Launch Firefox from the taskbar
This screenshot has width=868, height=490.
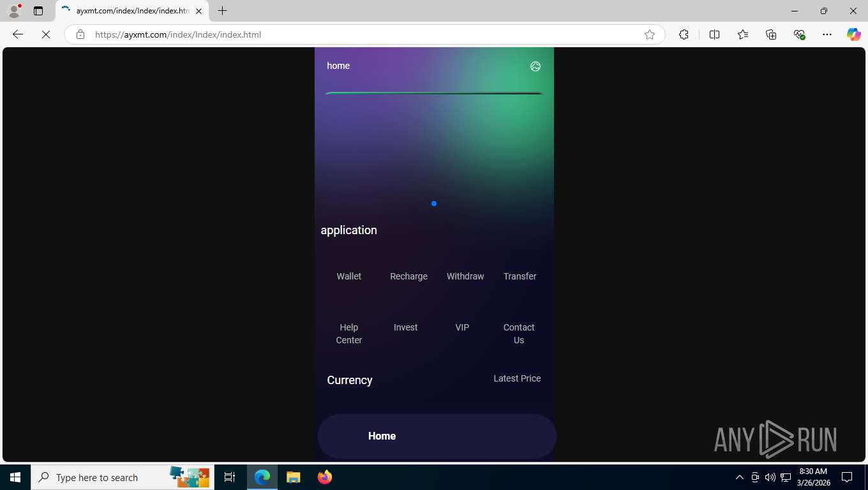(x=325, y=477)
